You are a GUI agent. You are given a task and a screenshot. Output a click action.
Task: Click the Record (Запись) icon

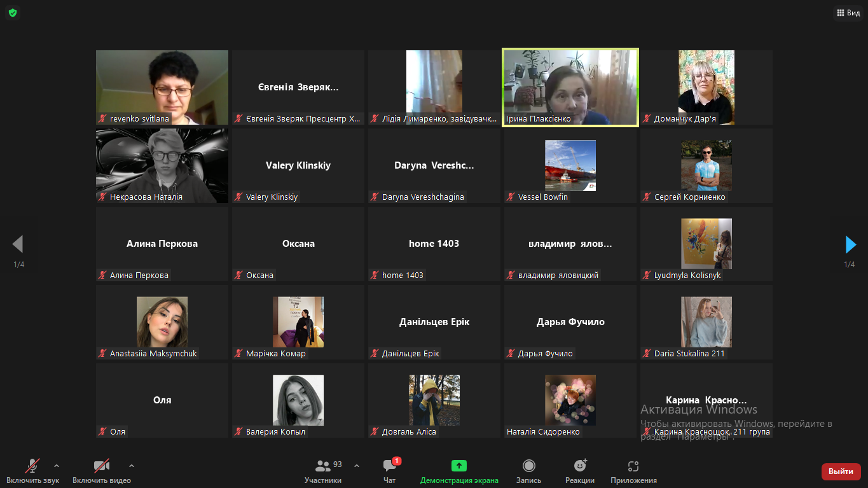528,466
